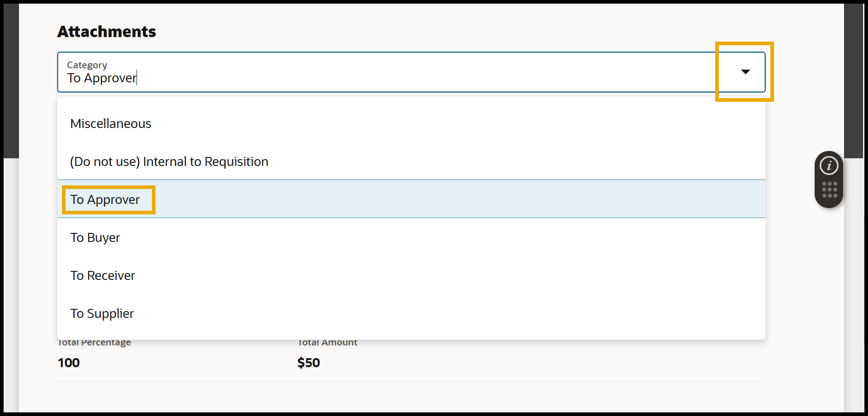Click the Total Amount label
Screen dimensions: 868x416
[327, 343]
